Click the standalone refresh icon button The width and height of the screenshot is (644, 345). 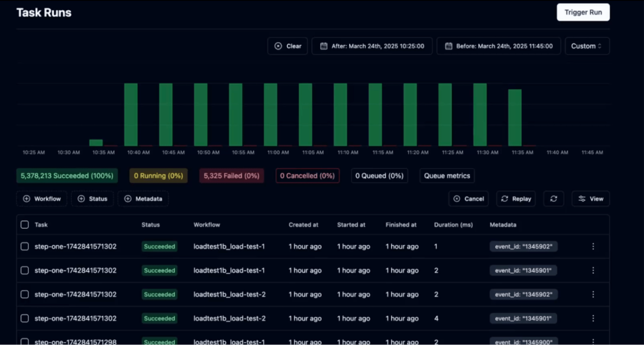(553, 199)
